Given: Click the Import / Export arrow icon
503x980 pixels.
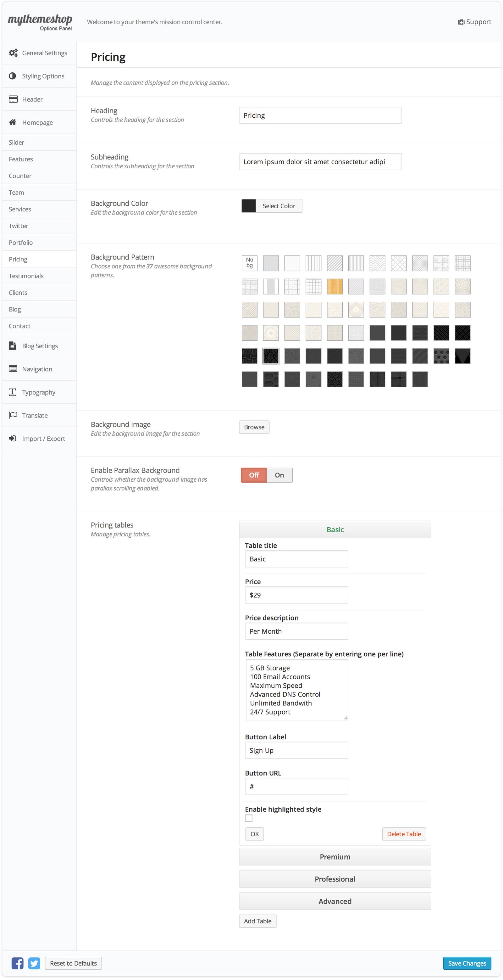Looking at the screenshot, I should (x=13, y=438).
